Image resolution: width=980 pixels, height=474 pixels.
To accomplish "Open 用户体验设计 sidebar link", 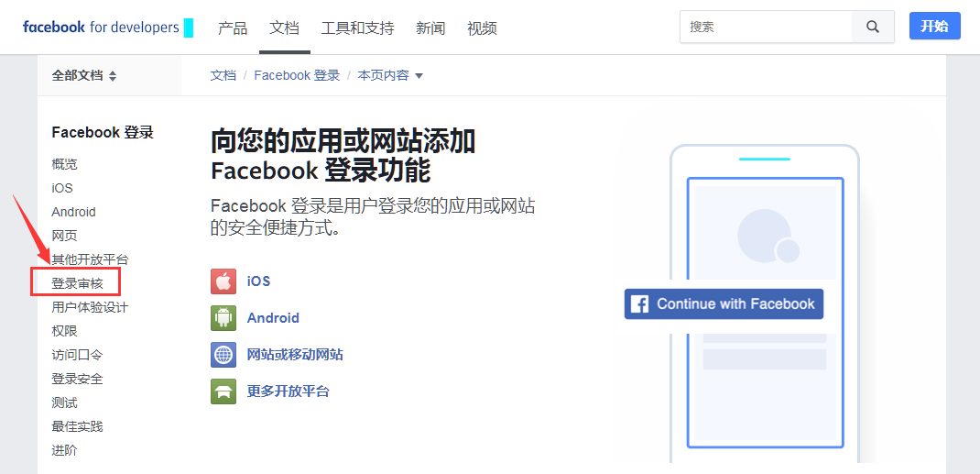I will [90, 307].
